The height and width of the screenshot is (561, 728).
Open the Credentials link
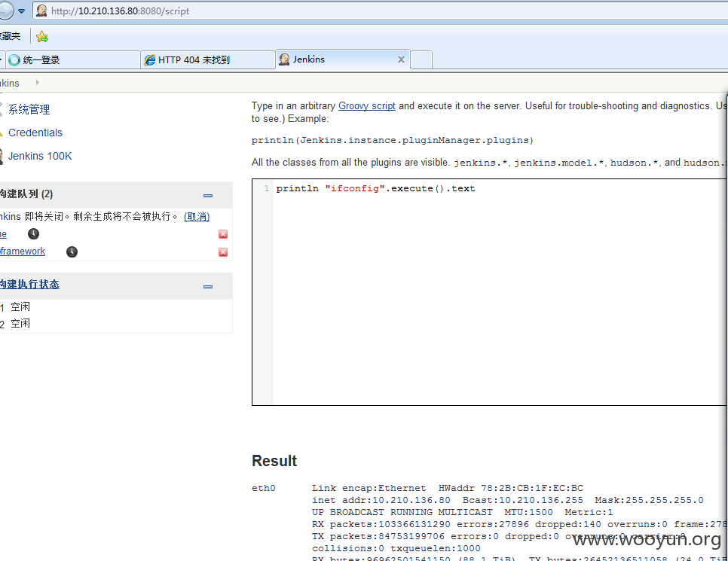point(35,133)
